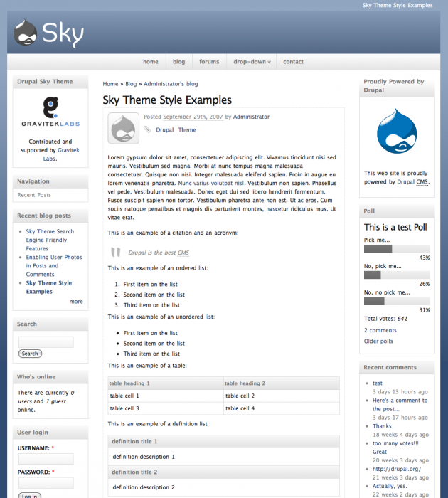The image size is (448, 498).
Task: Click the Gravitek Labs logo image
Action: pos(50,112)
